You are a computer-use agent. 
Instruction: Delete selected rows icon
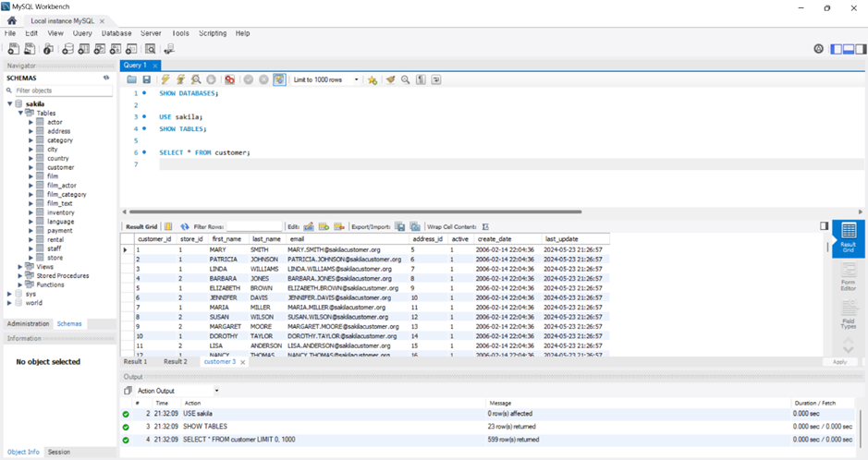[x=339, y=226]
